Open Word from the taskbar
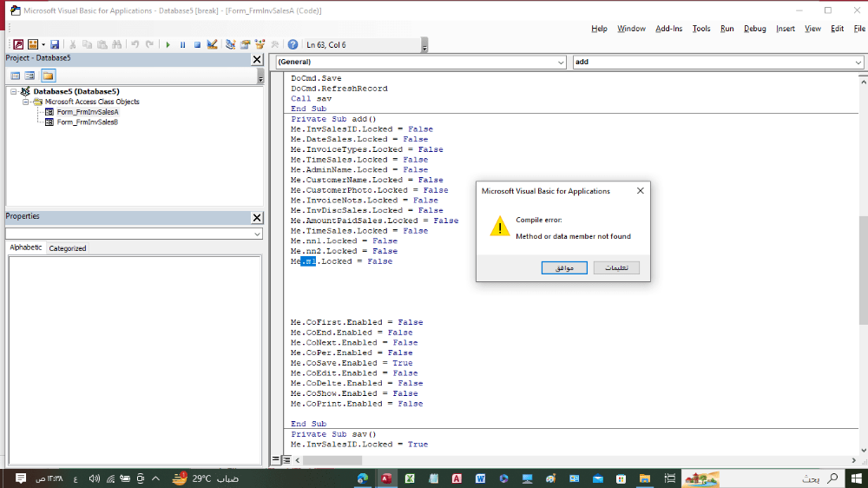 point(480,478)
